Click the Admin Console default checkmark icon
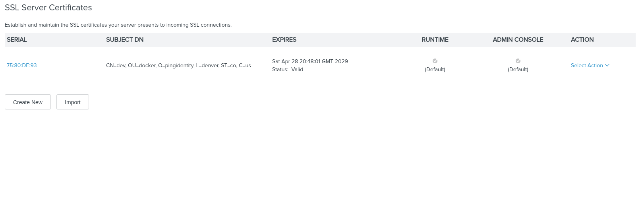644x205 pixels. 518,61
